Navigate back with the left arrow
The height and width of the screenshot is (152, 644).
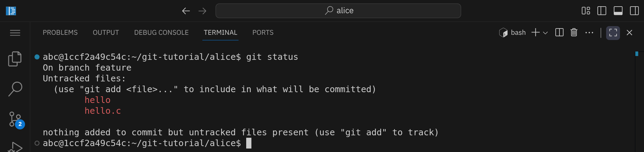[x=186, y=11]
